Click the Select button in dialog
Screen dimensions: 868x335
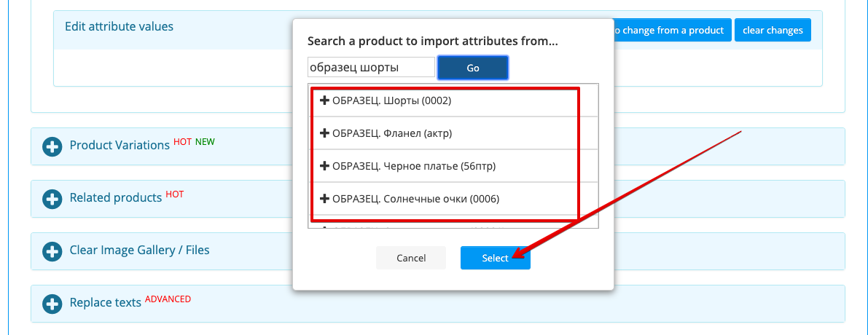click(x=496, y=258)
